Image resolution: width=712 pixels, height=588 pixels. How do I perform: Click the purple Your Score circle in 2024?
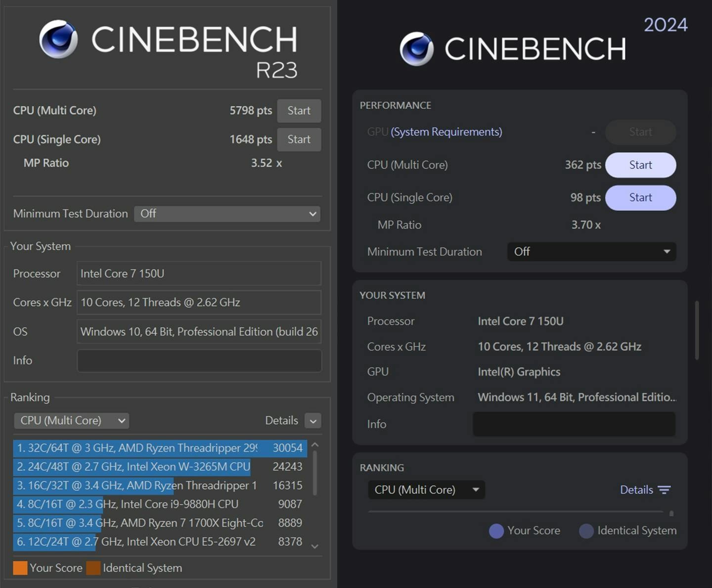496,531
